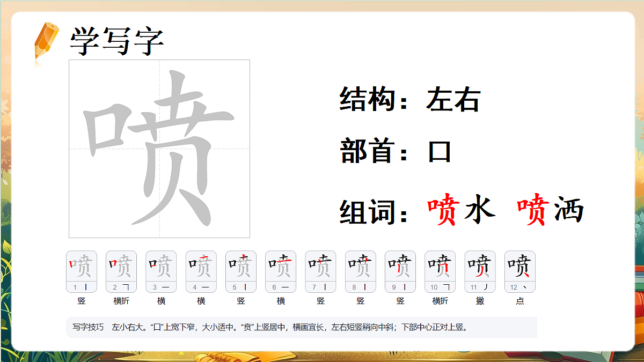Select stroke 4 横 thumbnail
This screenshot has height=362, width=644.
coord(201,271)
